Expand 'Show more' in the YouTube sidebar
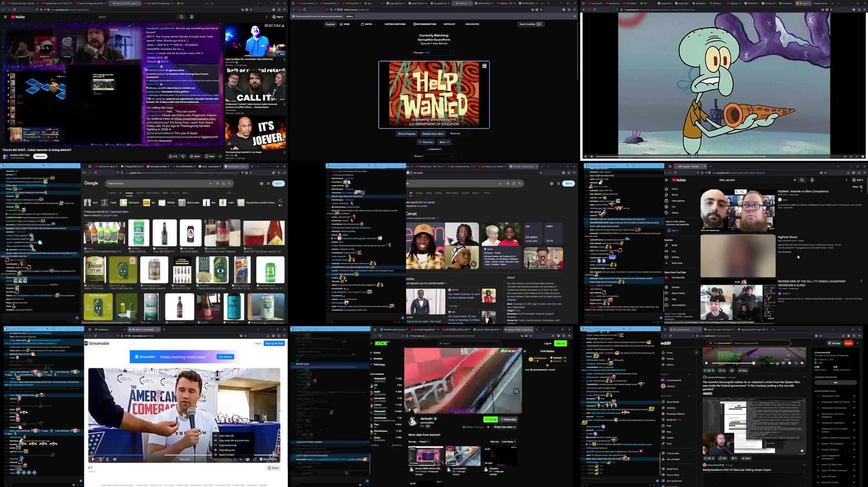Image resolution: width=868 pixels, height=487 pixels. pos(676,263)
